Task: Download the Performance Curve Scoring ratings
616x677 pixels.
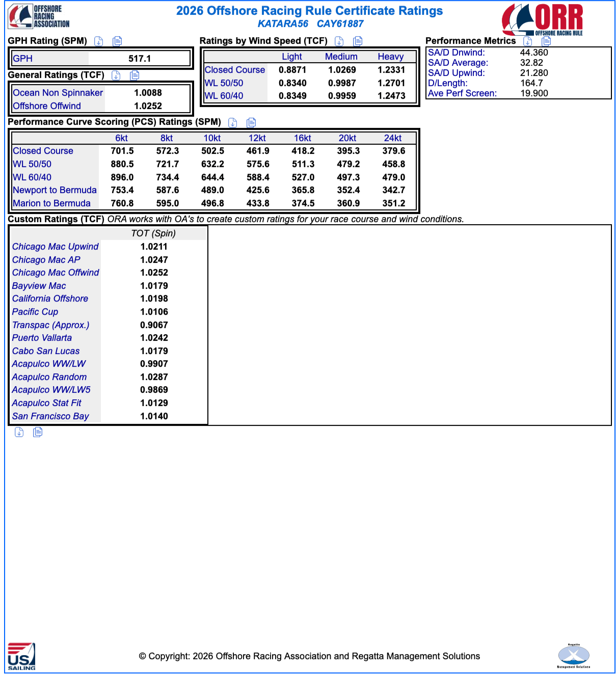Action: (233, 122)
